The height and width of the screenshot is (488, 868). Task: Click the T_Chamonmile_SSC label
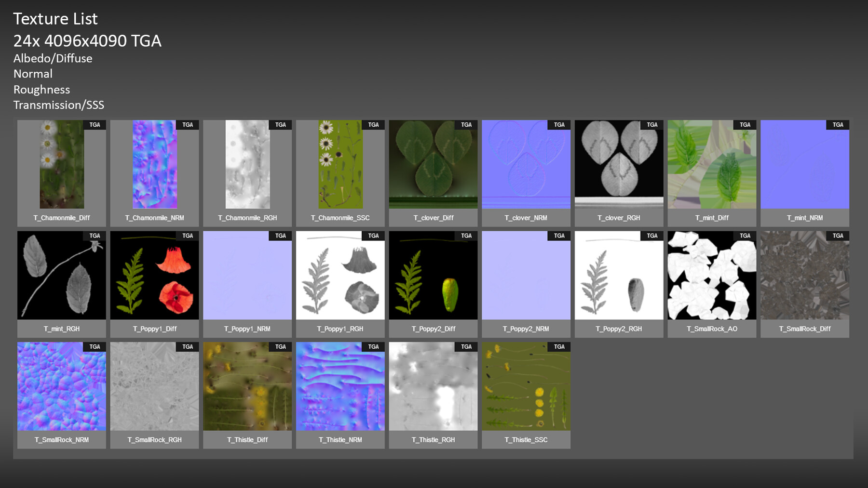[340, 218]
